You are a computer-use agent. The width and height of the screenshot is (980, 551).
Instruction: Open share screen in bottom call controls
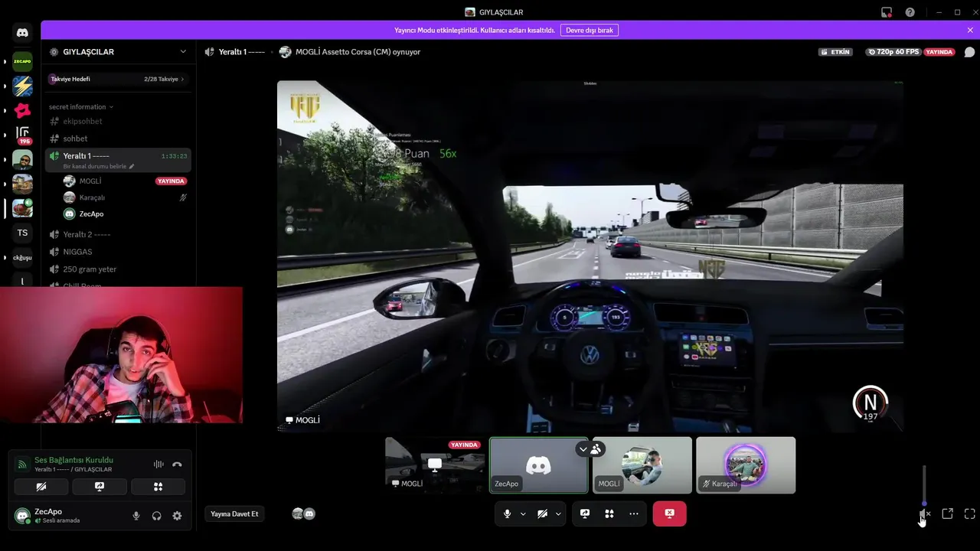(x=585, y=514)
